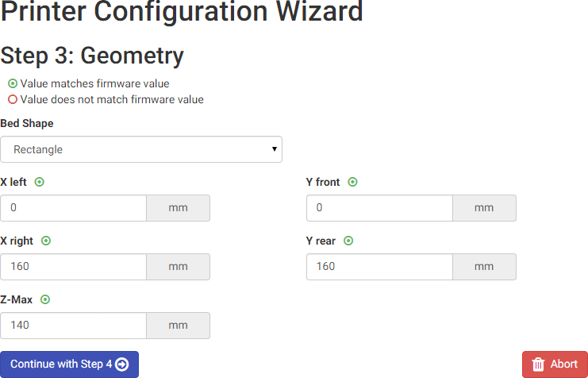Viewport: 588px width, 378px height.
Task: Edit the Y rear value field
Action: point(379,267)
